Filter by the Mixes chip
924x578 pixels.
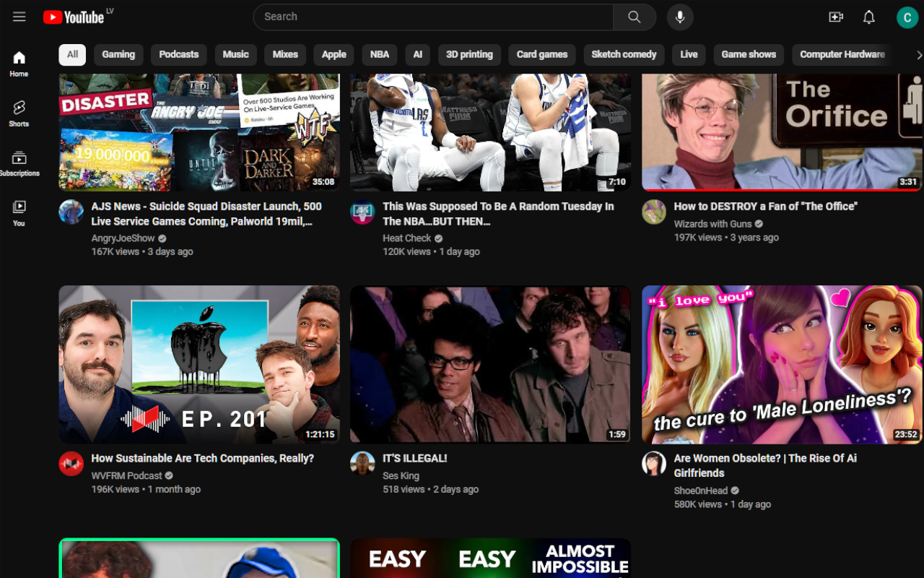click(x=285, y=55)
